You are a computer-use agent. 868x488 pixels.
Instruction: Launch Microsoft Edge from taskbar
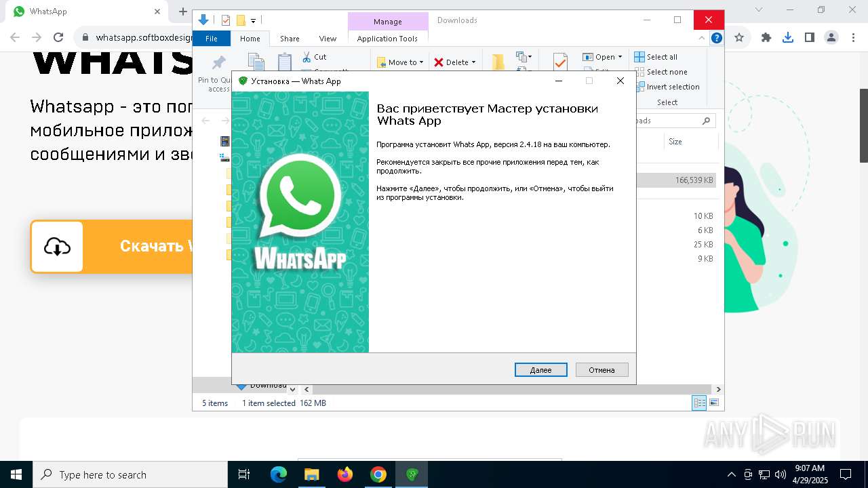pos(279,474)
